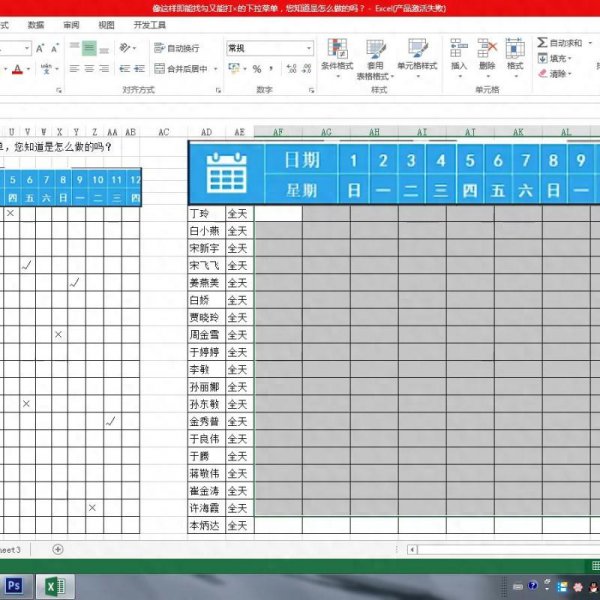Switch to the View (视图) tab
This screenshot has width=600, height=600.
[x=106, y=24]
